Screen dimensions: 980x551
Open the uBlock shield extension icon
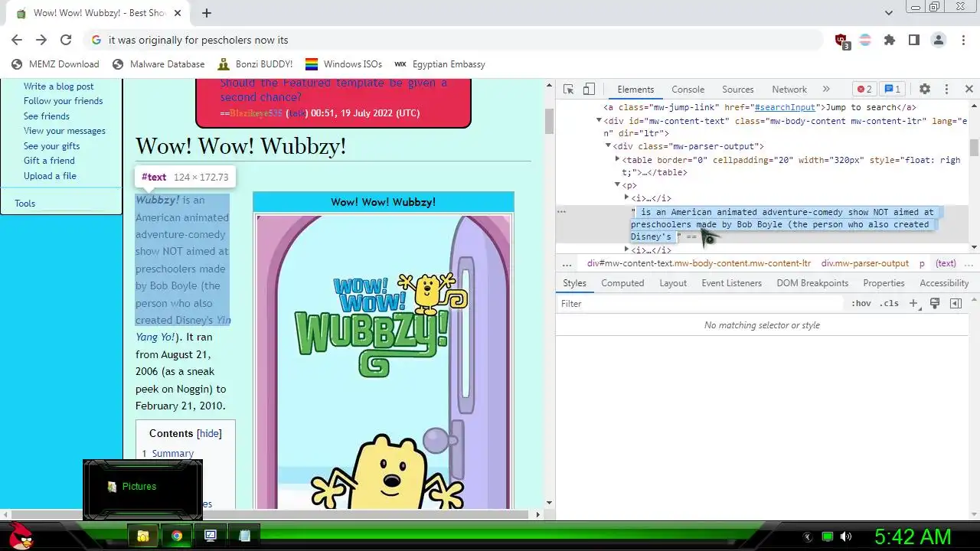(x=841, y=41)
